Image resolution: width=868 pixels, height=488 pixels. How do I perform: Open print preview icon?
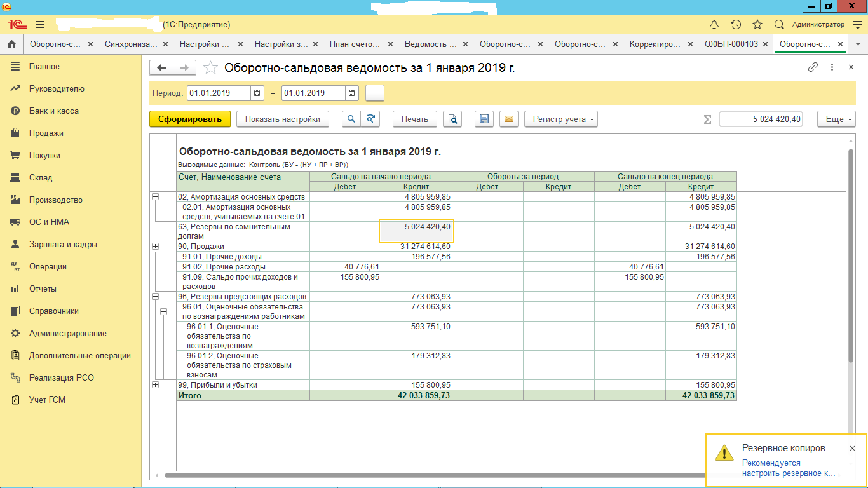click(452, 119)
